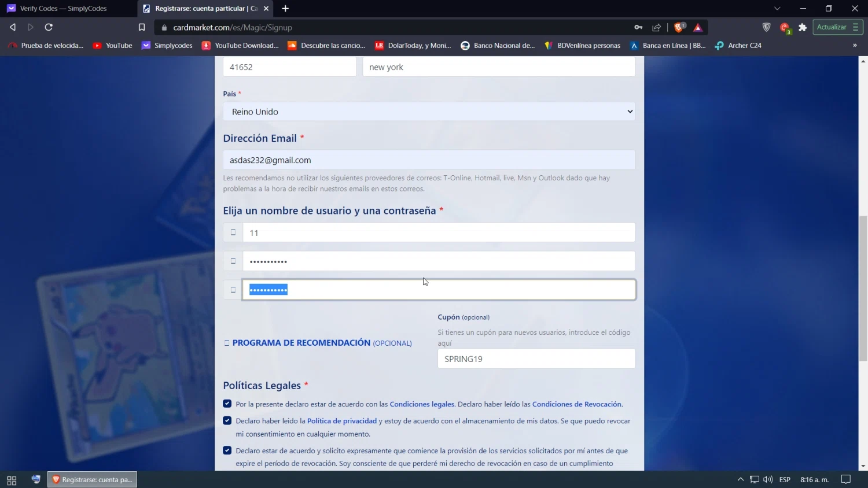This screenshot has height=488, width=868.
Task: Show hidden system tray icons
Action: 740,479
